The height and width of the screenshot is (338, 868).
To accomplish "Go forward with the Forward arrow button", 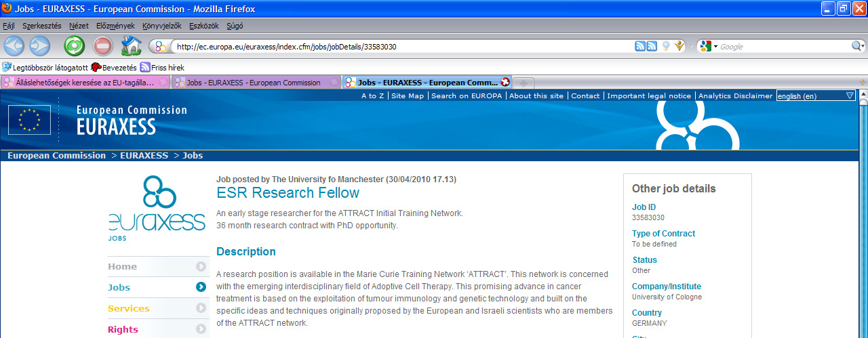I will point(39,46).
